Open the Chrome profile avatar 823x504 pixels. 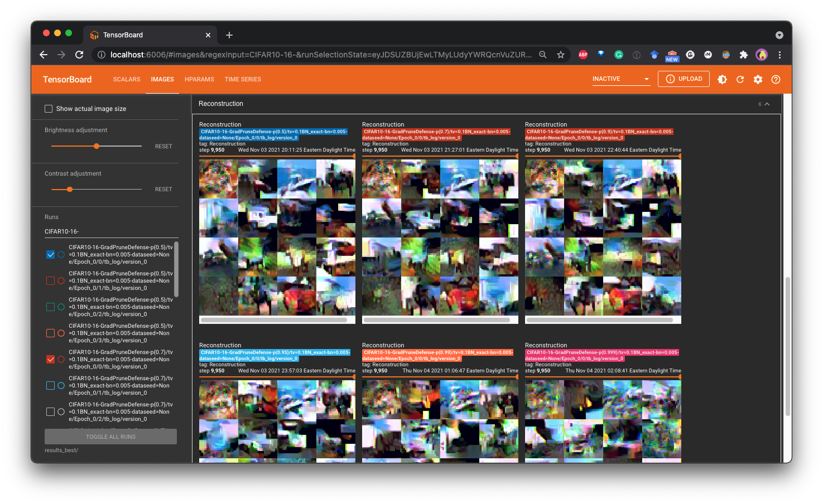(762, 55)
